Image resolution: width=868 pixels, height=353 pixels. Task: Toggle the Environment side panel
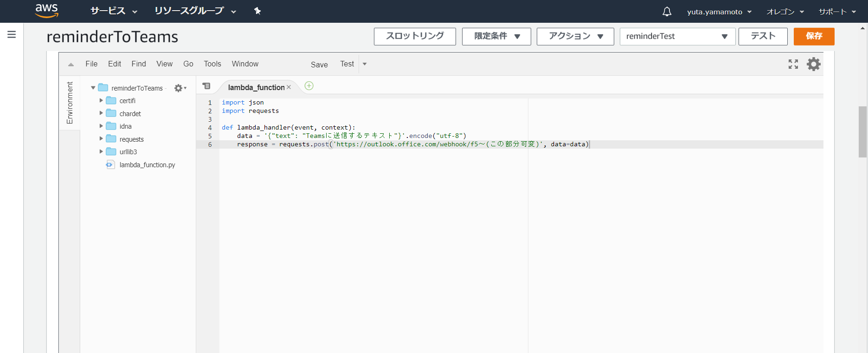pyautogui.click(x=70, y=103)
